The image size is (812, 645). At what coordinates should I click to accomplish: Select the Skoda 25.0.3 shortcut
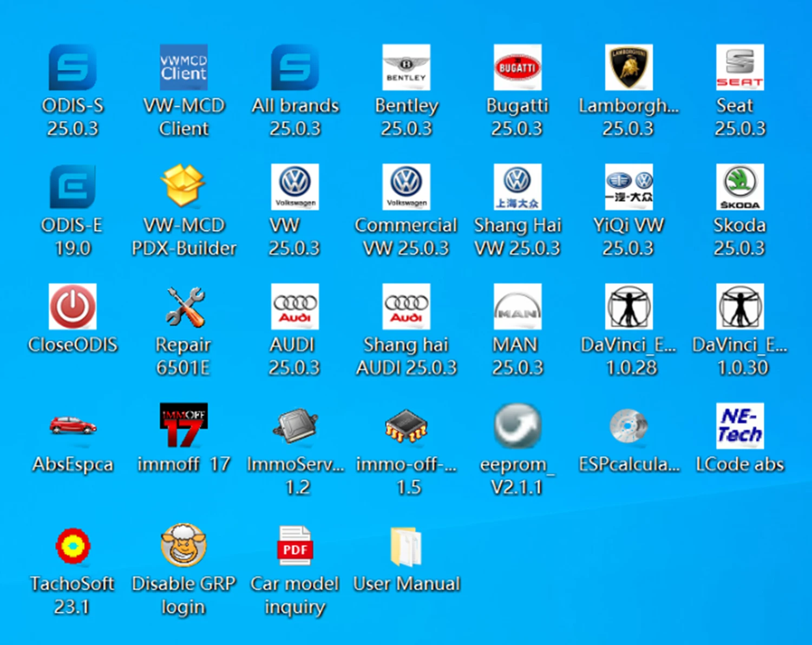coord(740,187)
